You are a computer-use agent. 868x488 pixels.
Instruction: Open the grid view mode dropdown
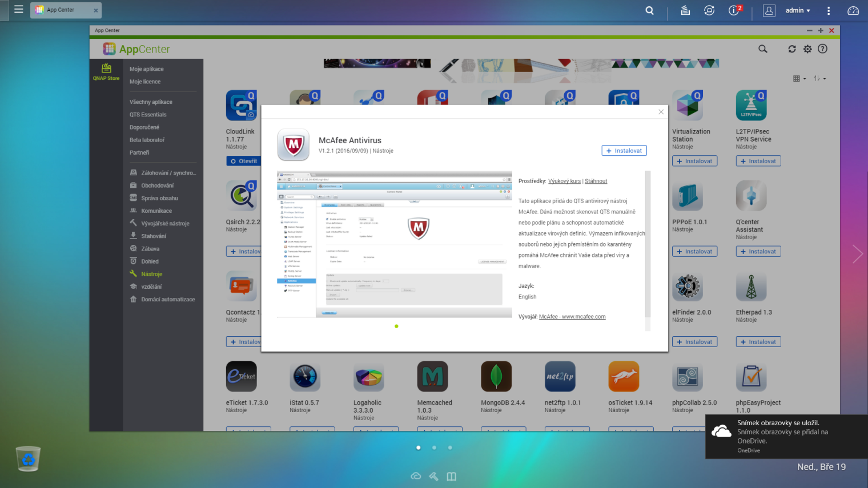tap(799, 79)
